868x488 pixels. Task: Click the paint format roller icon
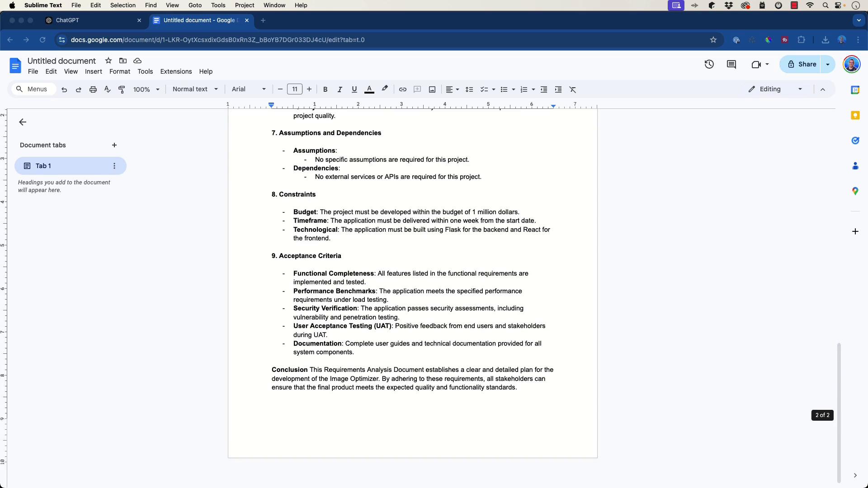(x=122, y=89)
